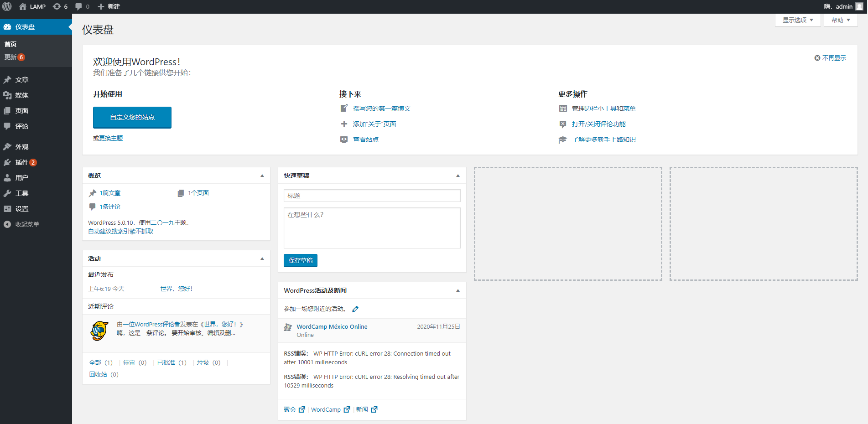Image resolution: width=868 pixels, height=424 pixels.
Task: Collapse the 快速草稿 widget arrow
Action: click(458, 176)
